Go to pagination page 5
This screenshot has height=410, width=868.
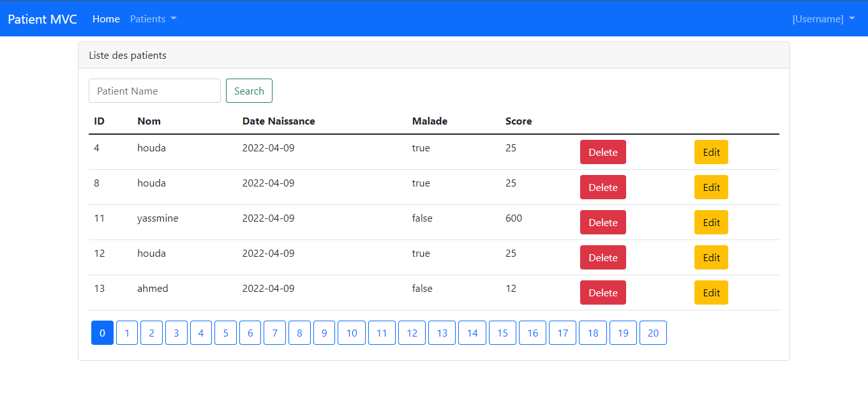225,333
